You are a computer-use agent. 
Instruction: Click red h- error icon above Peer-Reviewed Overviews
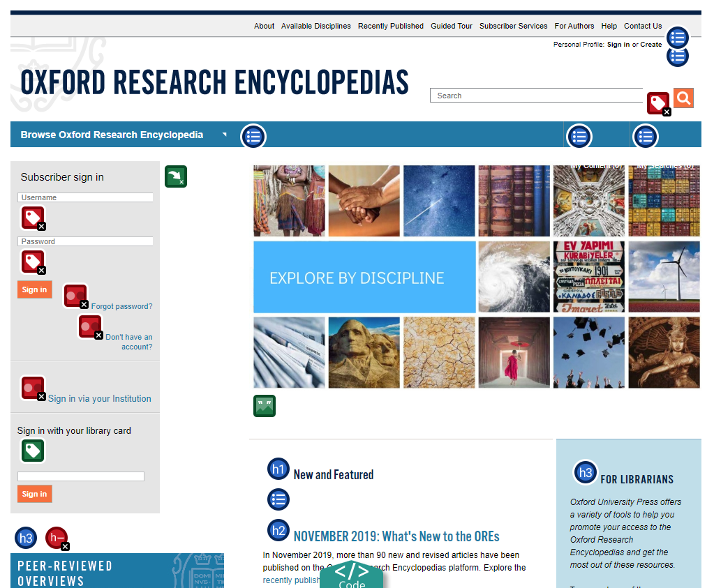tap(57, 538)
